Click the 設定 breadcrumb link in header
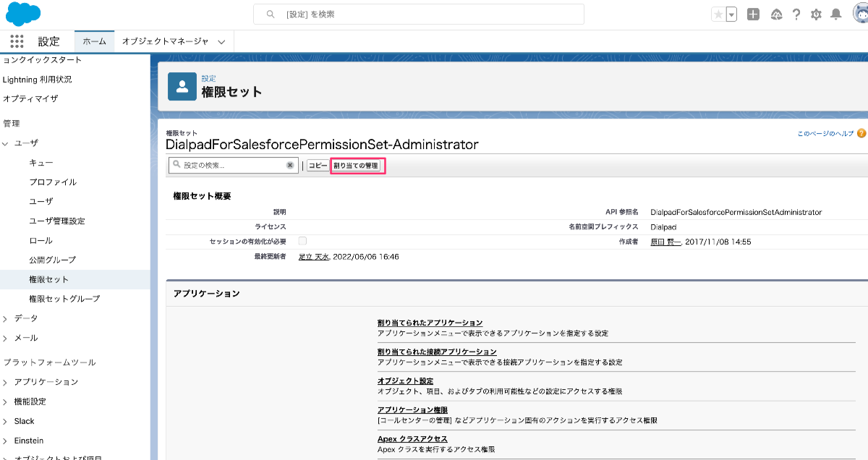This screenshot has height=460, width=868. 208,78
